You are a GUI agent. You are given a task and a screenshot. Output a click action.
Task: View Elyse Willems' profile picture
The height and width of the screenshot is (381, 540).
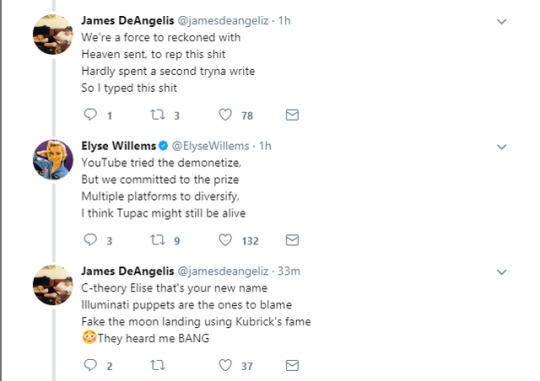click(x=53, y=159)
